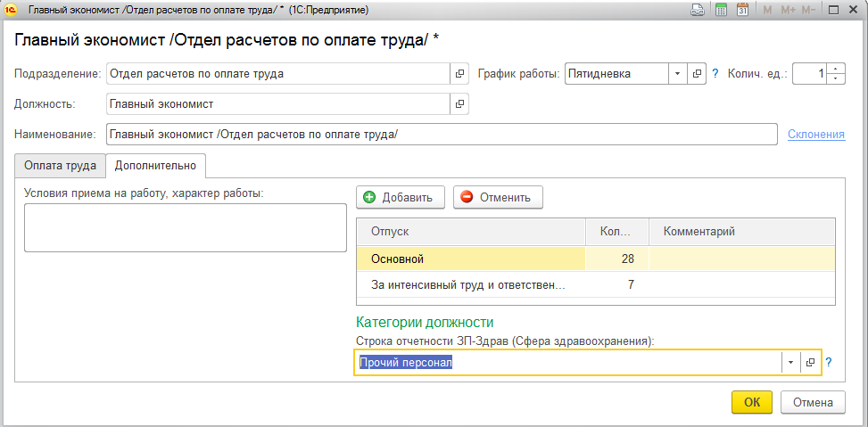Image resolution: width=868 pixels, height=427 pixels.
Task: Open График работы record via open icon
Action: coord(698,74)
